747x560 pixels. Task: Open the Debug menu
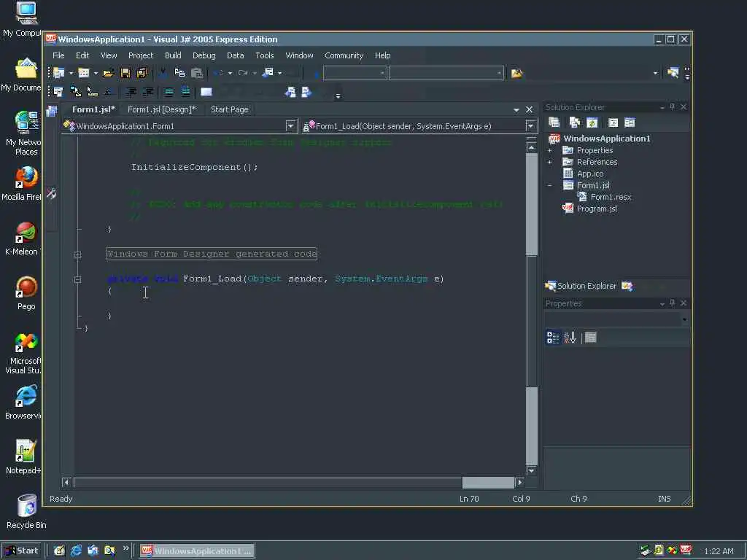(204, 55)
